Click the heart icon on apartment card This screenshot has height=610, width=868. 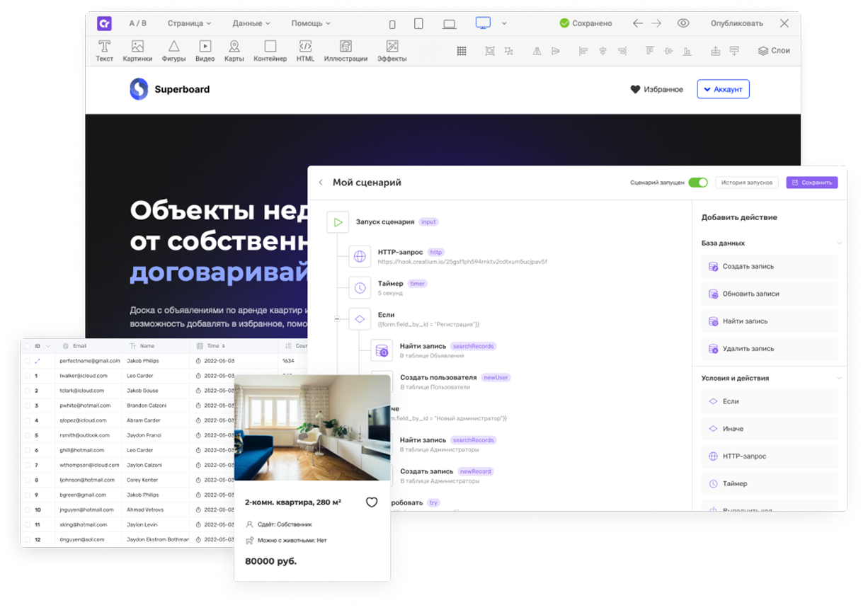click(x=372, y=502)
